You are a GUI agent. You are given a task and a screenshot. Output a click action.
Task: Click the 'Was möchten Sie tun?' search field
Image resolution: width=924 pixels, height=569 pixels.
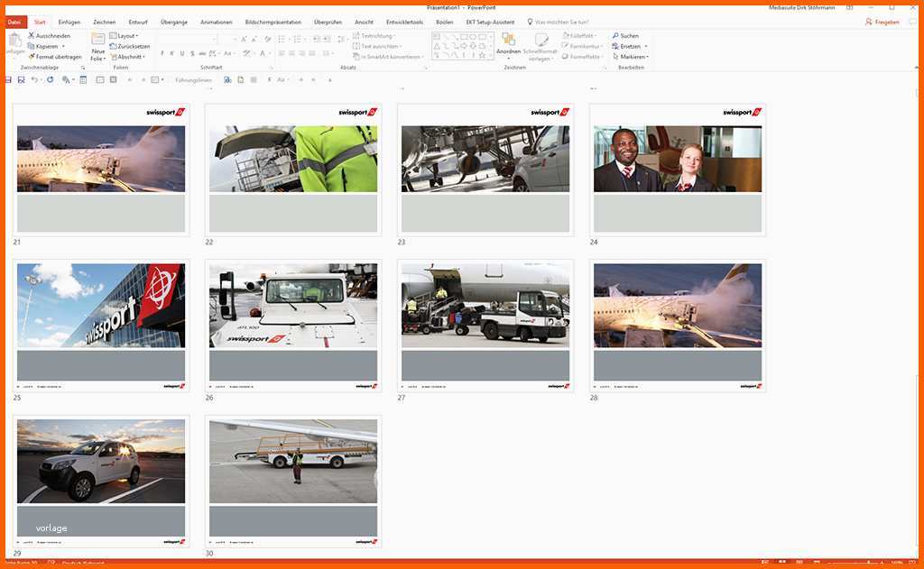click(561, 22)
